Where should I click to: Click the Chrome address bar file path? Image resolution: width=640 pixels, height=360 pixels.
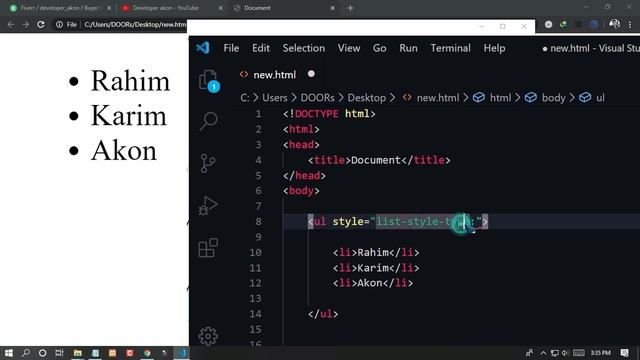click(135, 24)
